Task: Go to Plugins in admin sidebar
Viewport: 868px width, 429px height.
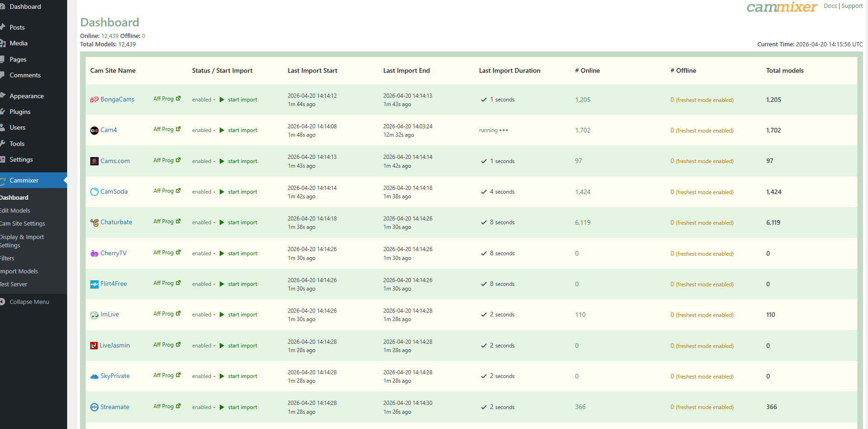Action: click(20, 112)
